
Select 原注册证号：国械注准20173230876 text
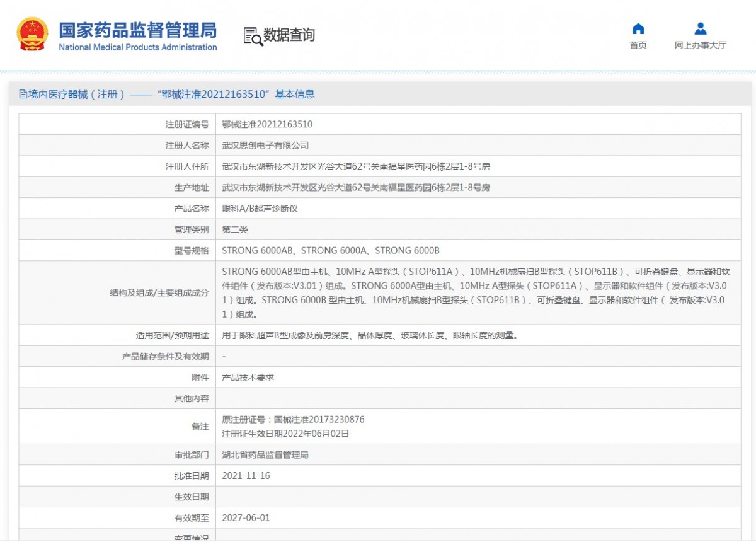pyautogui.click(x=294, y=419)
